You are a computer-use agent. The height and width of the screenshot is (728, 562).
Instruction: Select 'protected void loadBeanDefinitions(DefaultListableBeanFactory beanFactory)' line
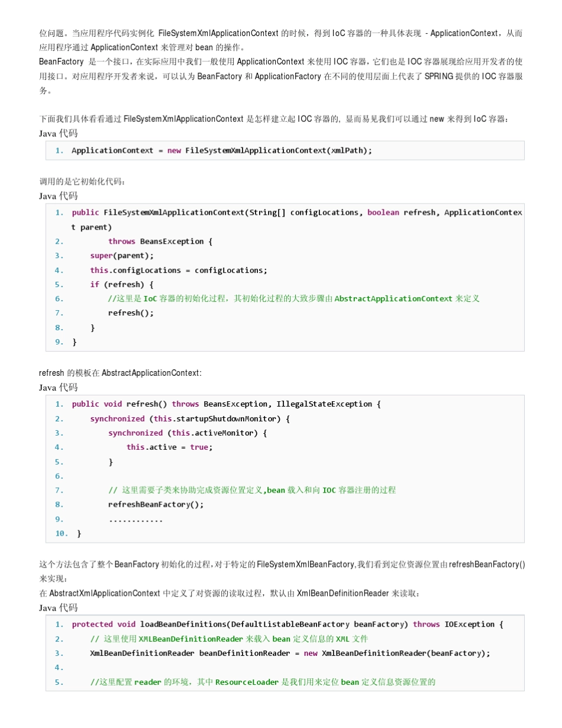click(x=288, y=624)
